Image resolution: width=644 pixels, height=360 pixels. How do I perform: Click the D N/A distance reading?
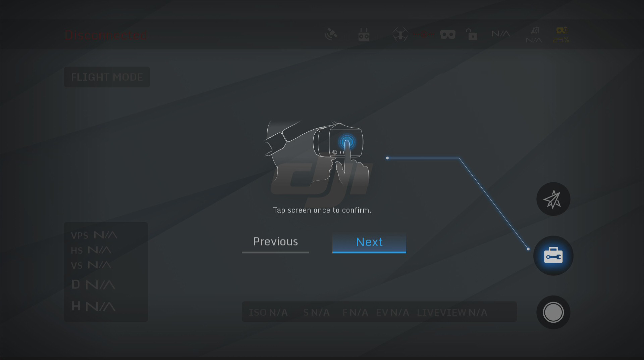click(x=94, y=285)
